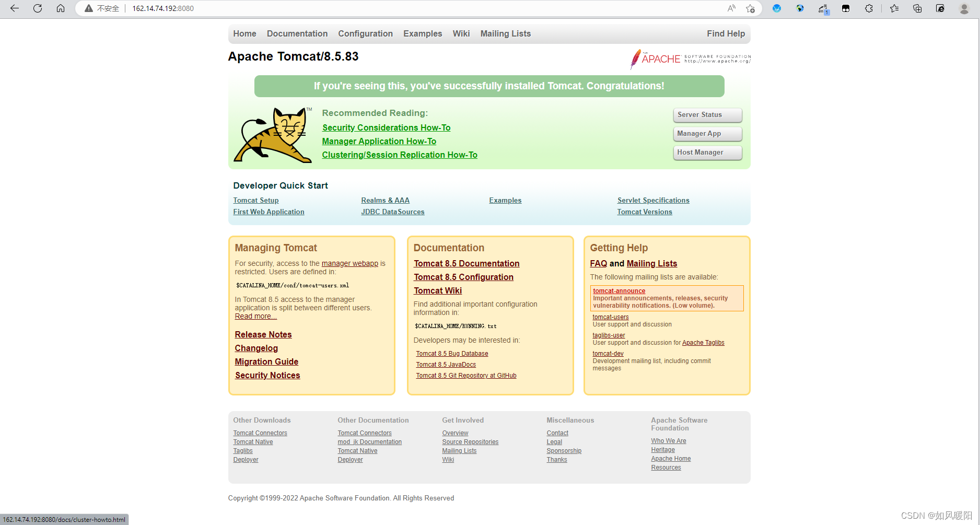Open the Home nav item
Viewport: 980px width, 525px height.
244,33
